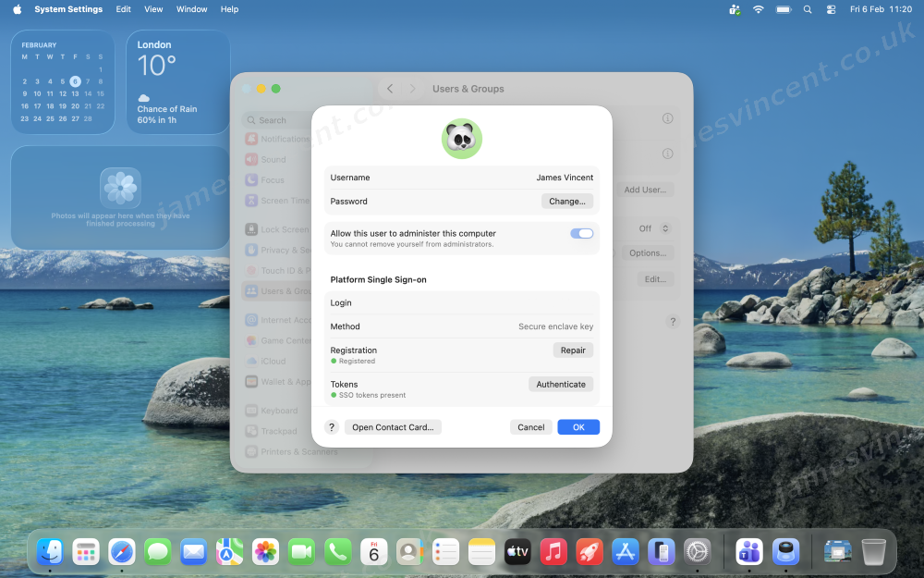Click Change… next to Password

[566, 201]
